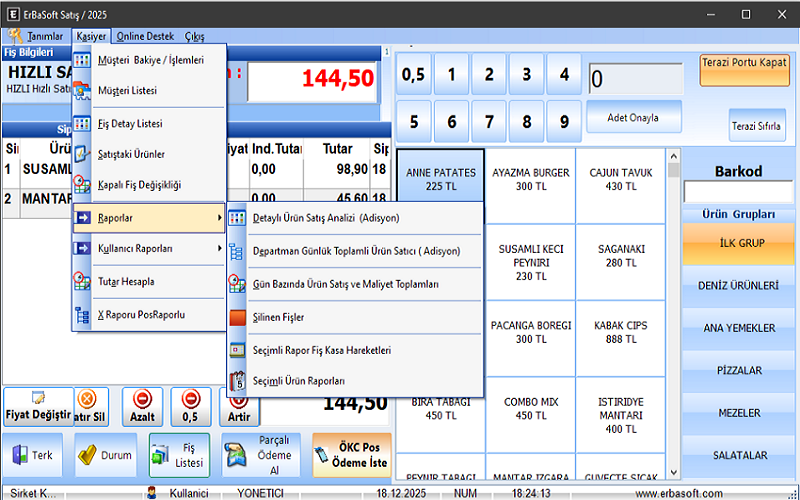Select the AYAZMA BURGER product tile
Screen dimensions: 800x500
click(x=530, y=179)
